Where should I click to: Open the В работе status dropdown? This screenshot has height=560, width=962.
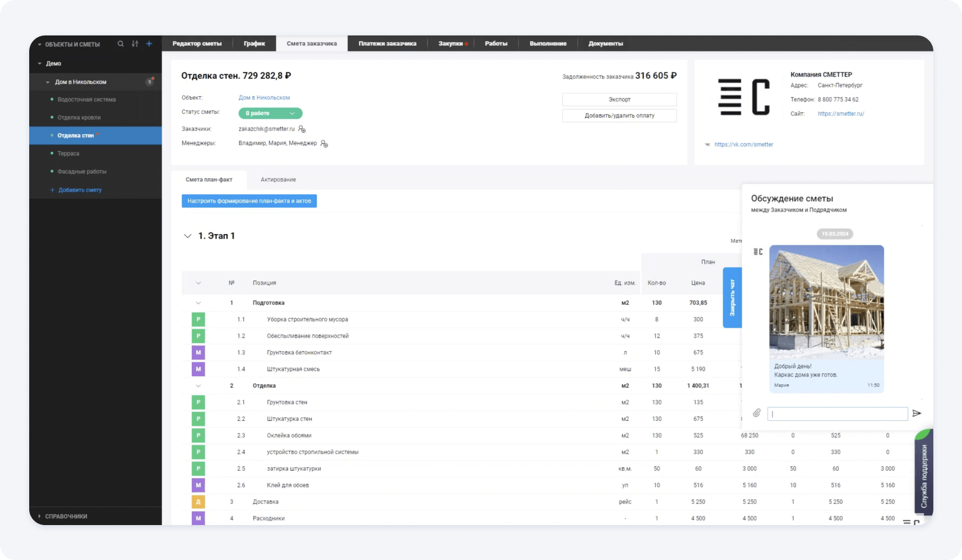[x=270, y=113]
